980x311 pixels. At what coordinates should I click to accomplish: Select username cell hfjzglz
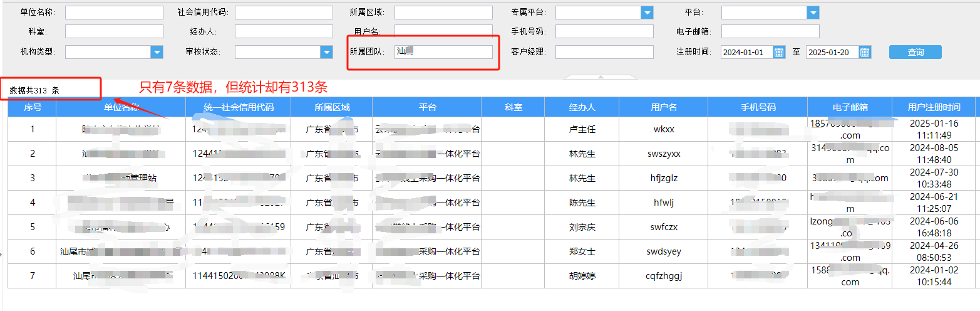click(x=664, y=178)
